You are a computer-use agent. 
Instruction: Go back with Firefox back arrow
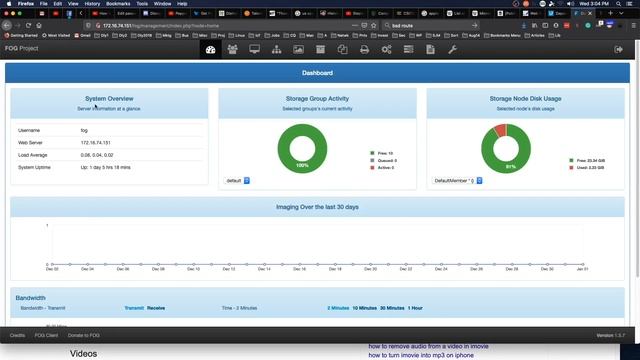(x=7, y=25)
